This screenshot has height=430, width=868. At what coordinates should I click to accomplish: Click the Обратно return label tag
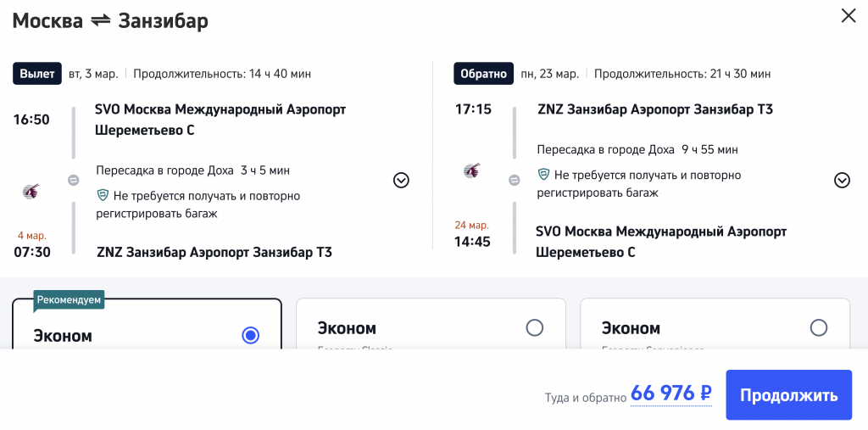(483, 74)
